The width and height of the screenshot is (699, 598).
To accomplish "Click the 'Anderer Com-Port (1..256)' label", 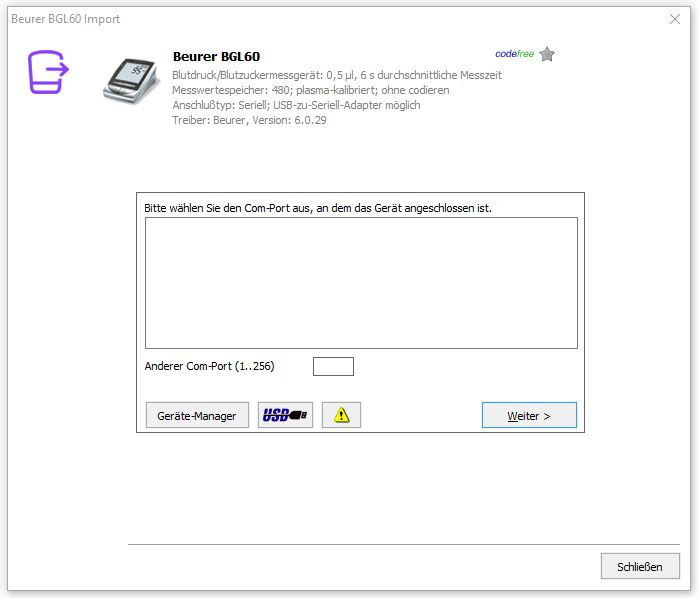I will coord(210,366).
